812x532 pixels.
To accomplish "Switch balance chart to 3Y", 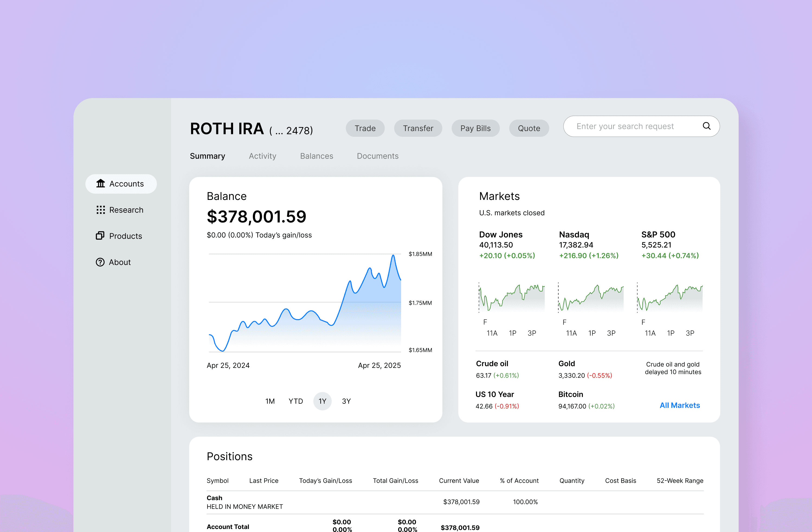I will pos(346,401).
